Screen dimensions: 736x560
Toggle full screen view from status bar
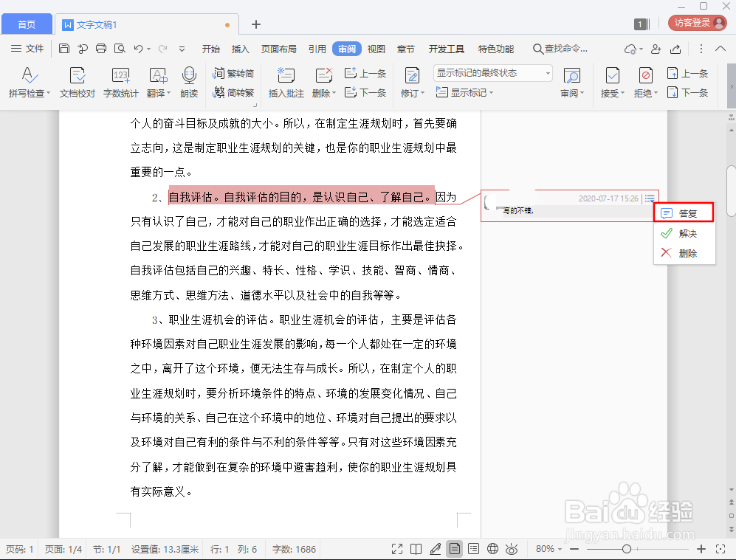(x=397, y=549)
